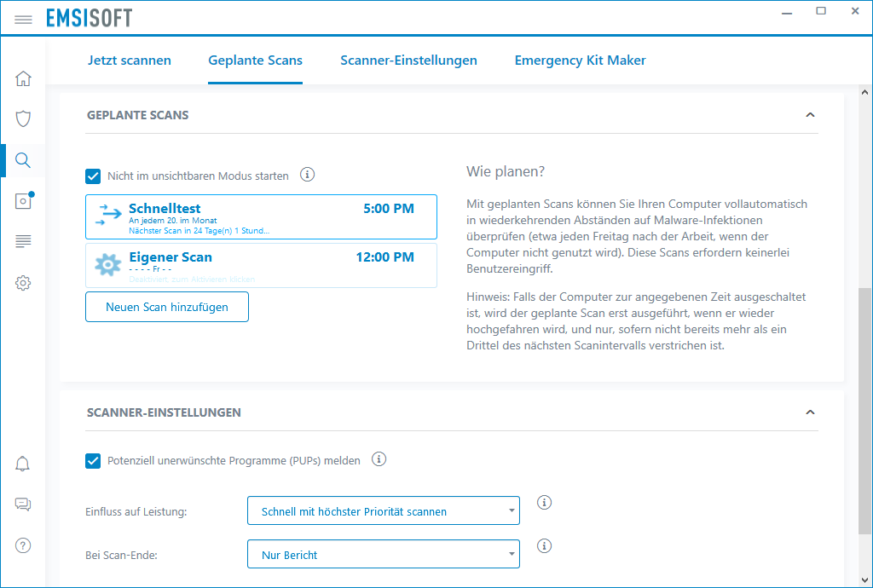The height and width of the screenshot is (588, 873).
Task: Click 'Deaktiviert, zum Aktivieren klicken' text
Action: tap(192, 280)
